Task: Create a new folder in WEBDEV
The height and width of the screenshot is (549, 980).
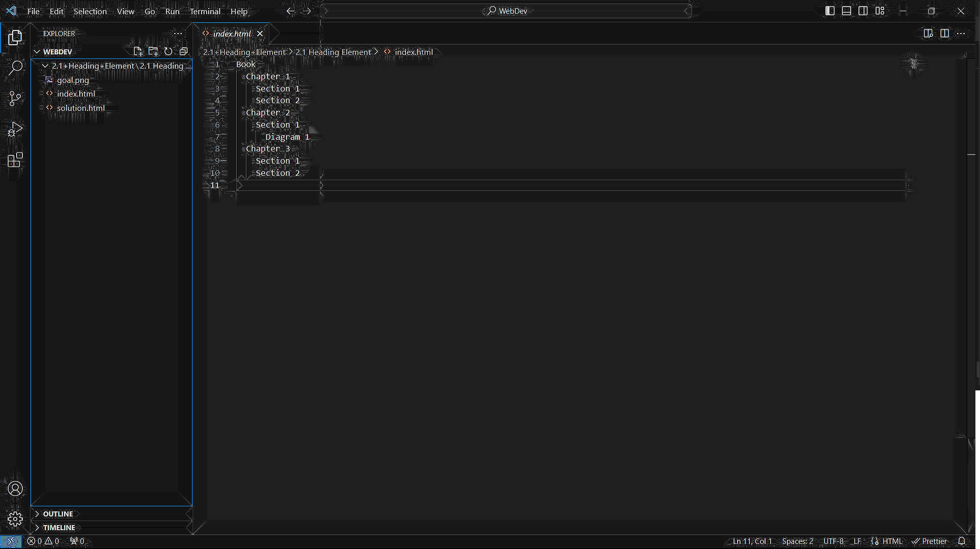Action: click(153, 51)
